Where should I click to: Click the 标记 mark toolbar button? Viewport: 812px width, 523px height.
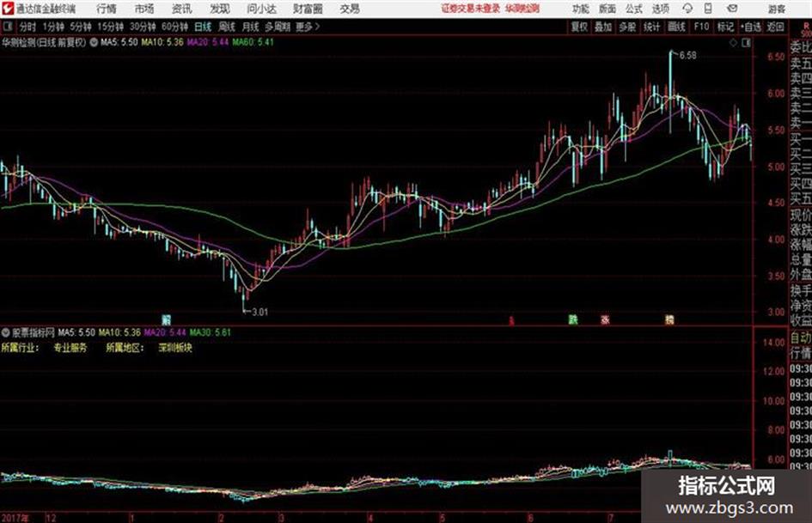725,27
